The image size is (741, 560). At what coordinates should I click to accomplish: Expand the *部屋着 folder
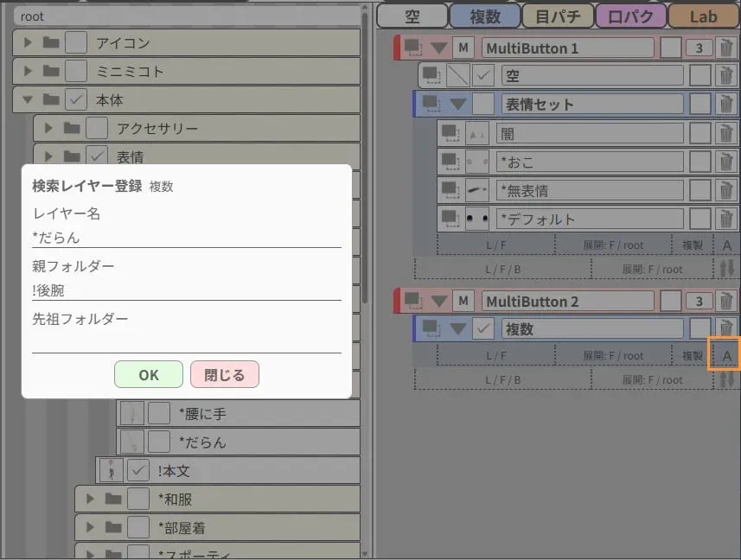[x=90, y=527]
